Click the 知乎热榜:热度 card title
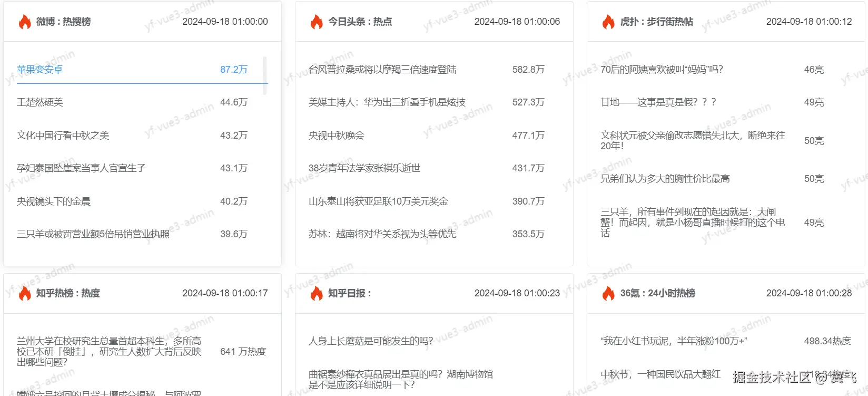The image size is (868, 396). pyautogui.click(x=68, y=293)
